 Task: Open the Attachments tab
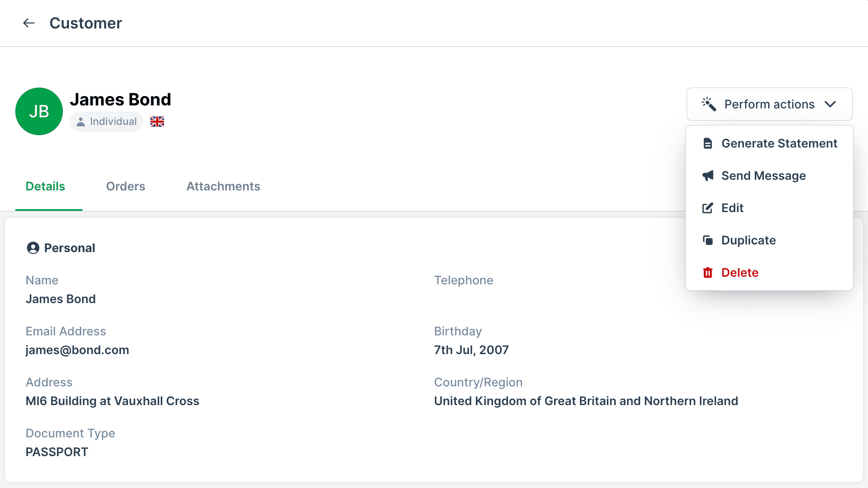(x=223, y=187)
